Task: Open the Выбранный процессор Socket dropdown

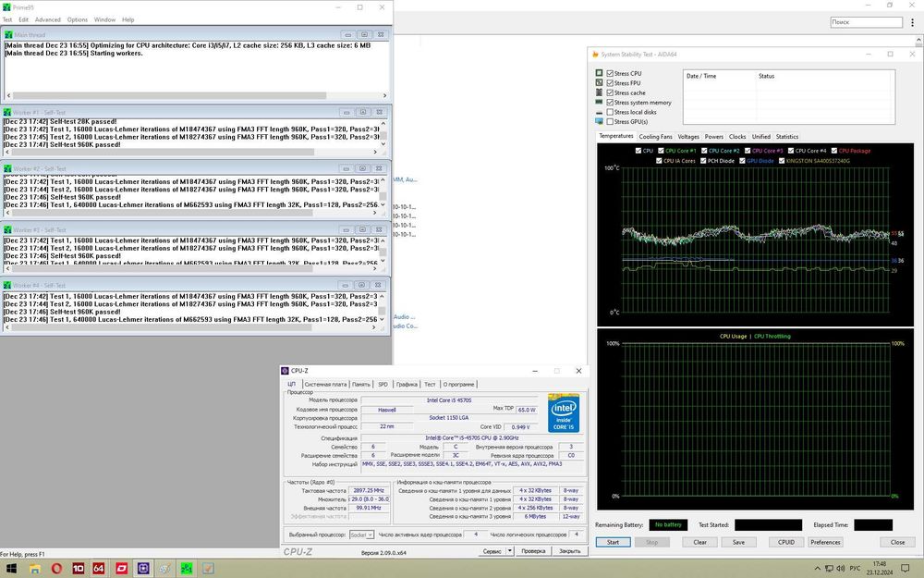Action: pyautogui.click(x=362, y=535)
